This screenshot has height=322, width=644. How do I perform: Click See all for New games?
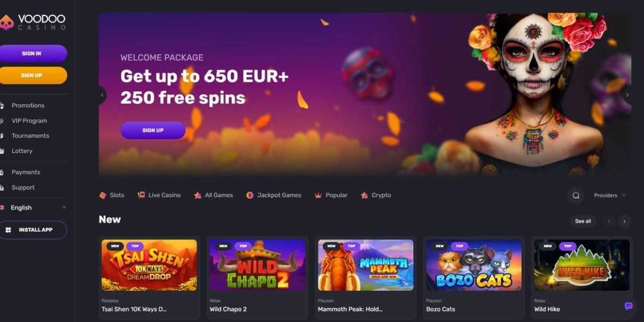click(x=583, y=221)
